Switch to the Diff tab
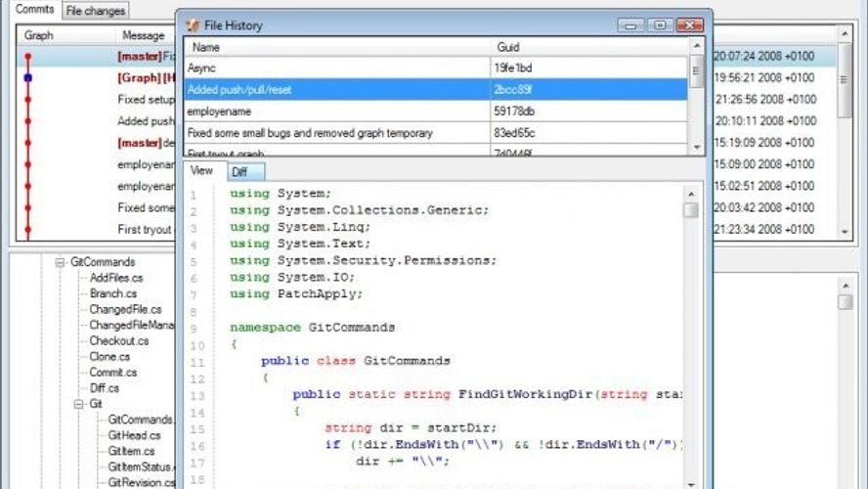The height and width of the screenshot is (489, 868). click(x=245, y=172)
